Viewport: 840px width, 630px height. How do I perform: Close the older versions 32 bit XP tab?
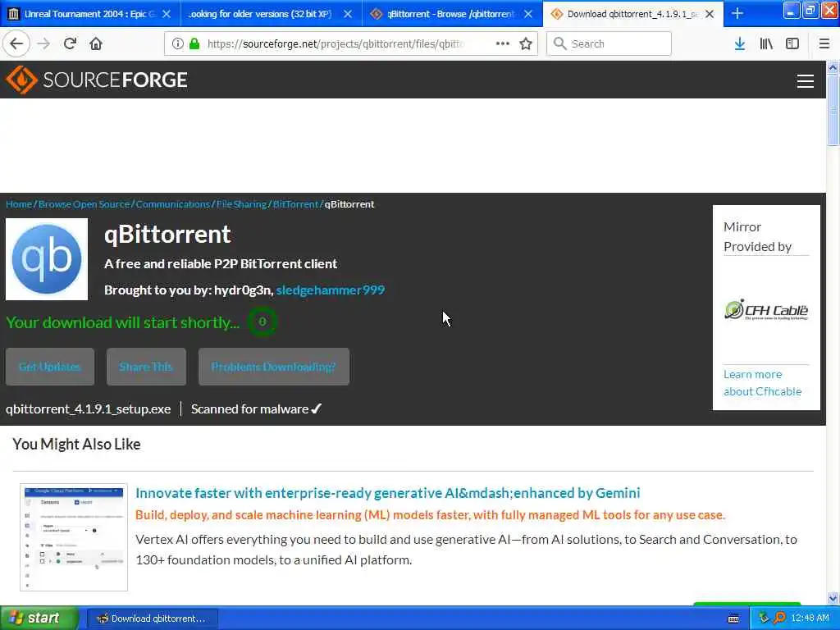[x=348, y=14]
